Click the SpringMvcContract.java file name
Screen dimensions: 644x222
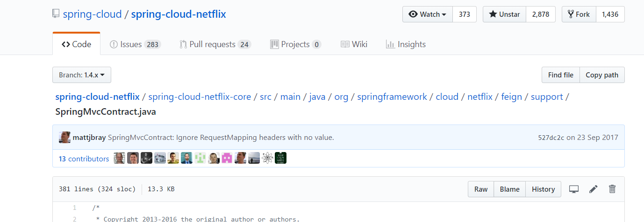click(x=106, y=112)
